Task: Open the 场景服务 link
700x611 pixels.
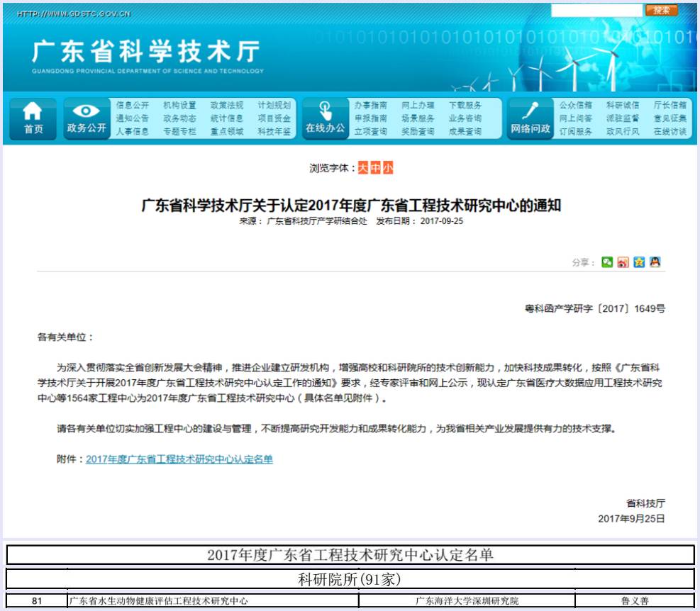Action: (x=418, y=118)
